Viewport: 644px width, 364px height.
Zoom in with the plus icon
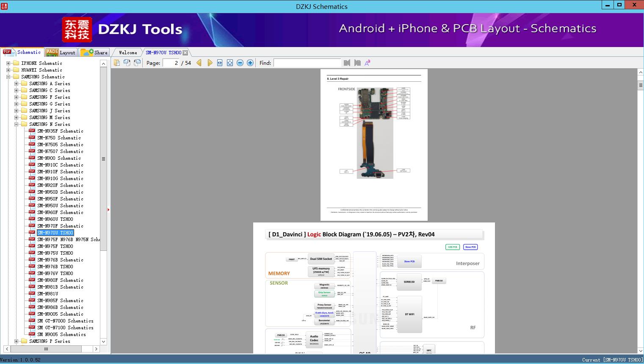tap(250, 63)
